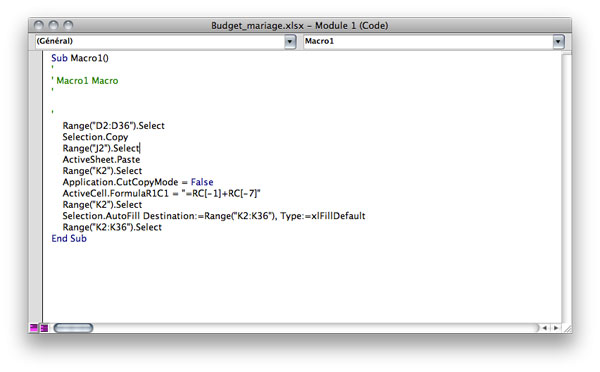Click the scroll right arrow
Image resolution: width=600 pixels, height=372 pixels.
[x=556, y=328]
